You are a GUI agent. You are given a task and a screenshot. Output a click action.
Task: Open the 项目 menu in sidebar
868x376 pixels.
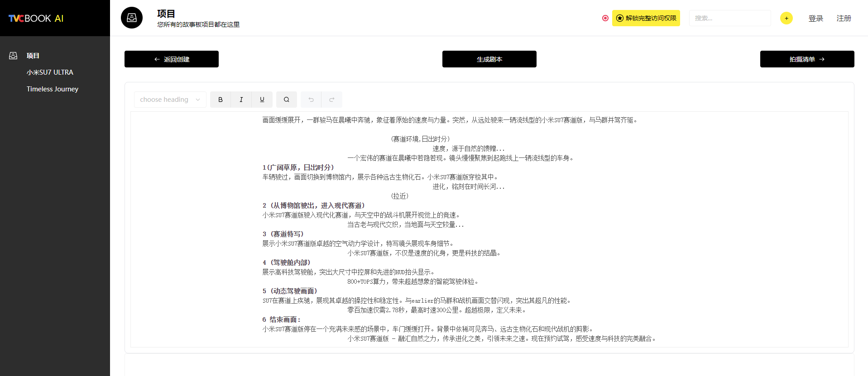pyautogui.click(x=33, y=56)
